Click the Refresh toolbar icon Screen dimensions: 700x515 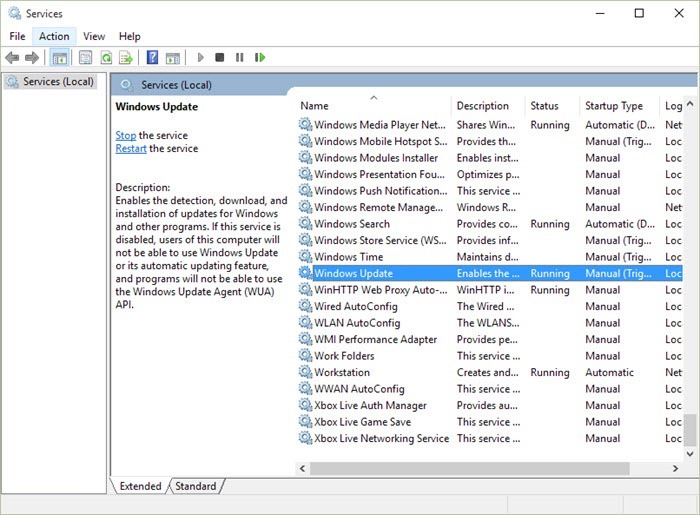click(106, 58)
